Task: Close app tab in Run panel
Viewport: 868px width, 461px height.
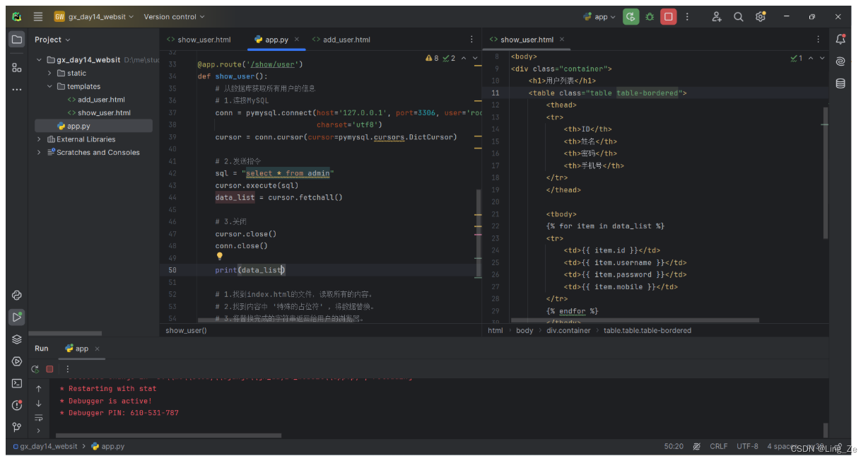Action: (x=97, y=349)
